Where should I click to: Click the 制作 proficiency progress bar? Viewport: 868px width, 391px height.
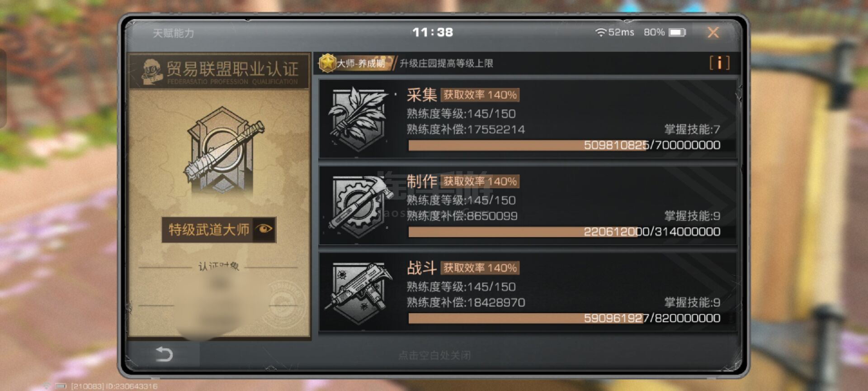coord(564,232)
